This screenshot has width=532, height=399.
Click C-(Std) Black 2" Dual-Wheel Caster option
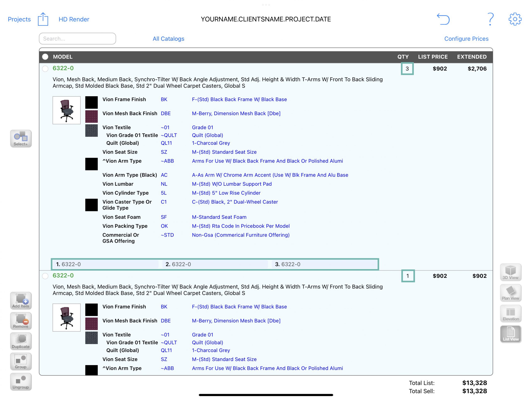(235, 202)
